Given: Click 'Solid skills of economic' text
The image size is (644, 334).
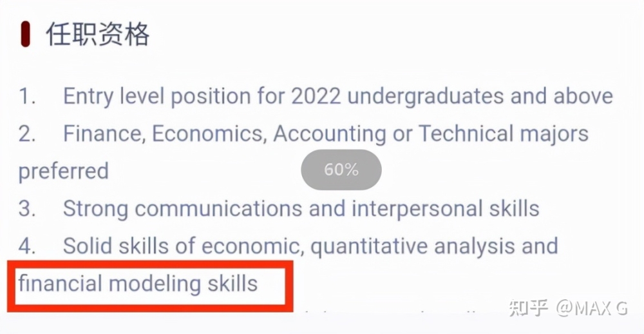Looking at the screenshot, I should pyautogui.click(x=181, y=246).
